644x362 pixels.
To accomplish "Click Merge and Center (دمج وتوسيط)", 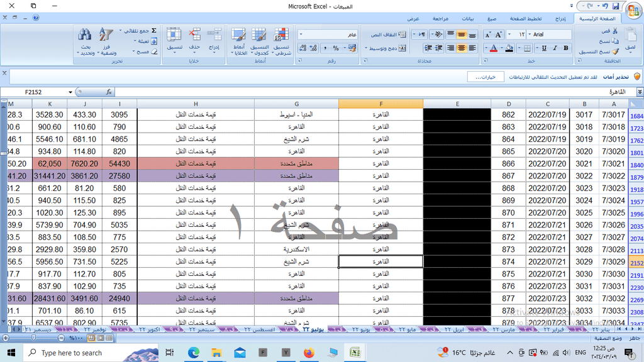I will (x=386, y=48).
